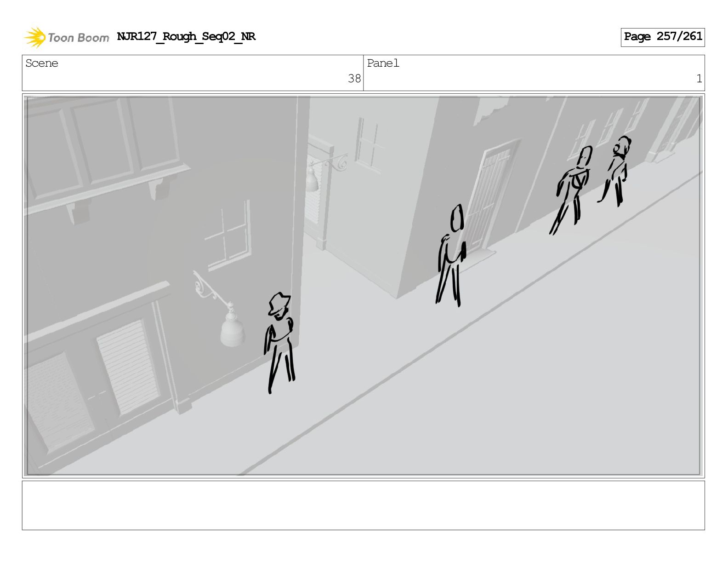Click the Scene label
The height and width of the screenshot is (563, 728).
[42, 63]
